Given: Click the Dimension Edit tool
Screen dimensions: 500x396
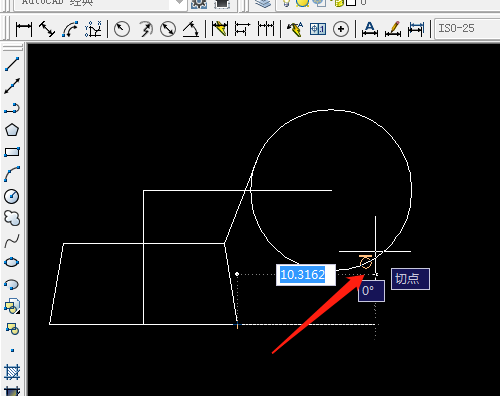Looking at the screenshot, I should 370,29.
